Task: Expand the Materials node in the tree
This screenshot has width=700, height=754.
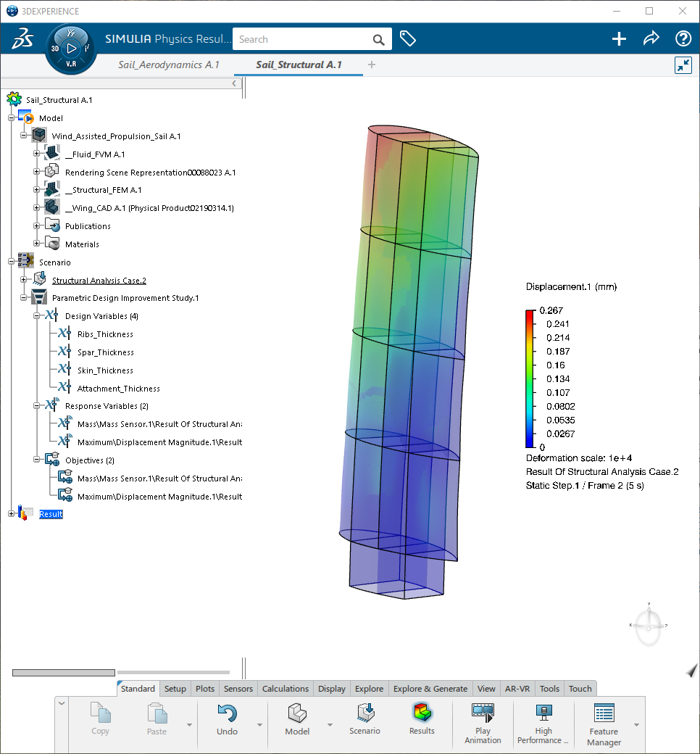Action: pos(36,244)
